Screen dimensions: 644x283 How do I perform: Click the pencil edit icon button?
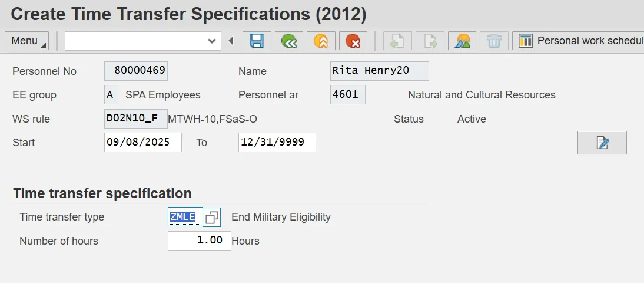(602, 143)
